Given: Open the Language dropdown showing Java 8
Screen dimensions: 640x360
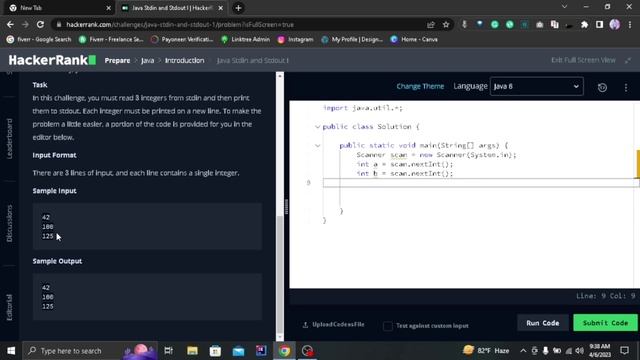Looking at the screenshot, I should [x=536, y=86].
